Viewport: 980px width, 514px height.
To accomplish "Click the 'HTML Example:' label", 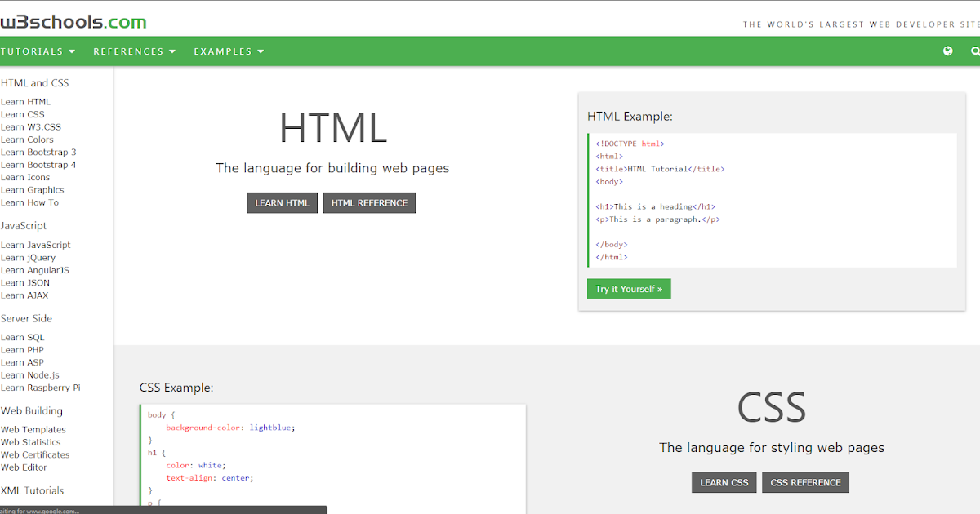I will [630, 117].
